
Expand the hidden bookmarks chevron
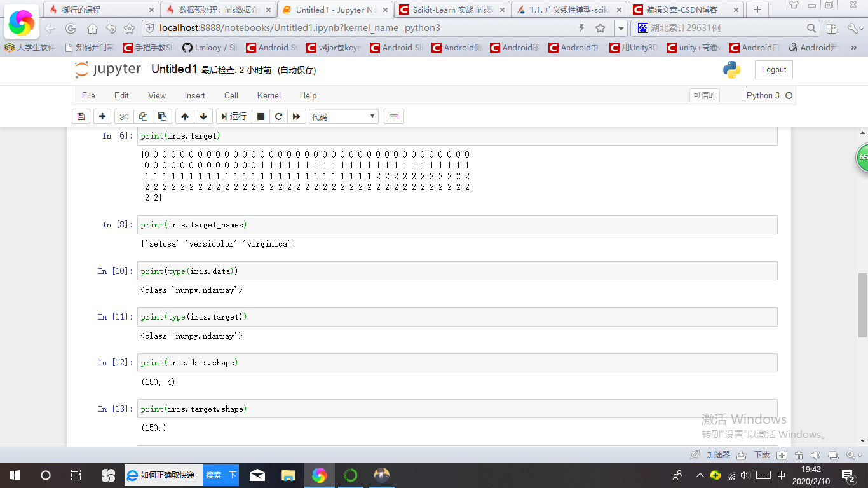coord(853,48)
